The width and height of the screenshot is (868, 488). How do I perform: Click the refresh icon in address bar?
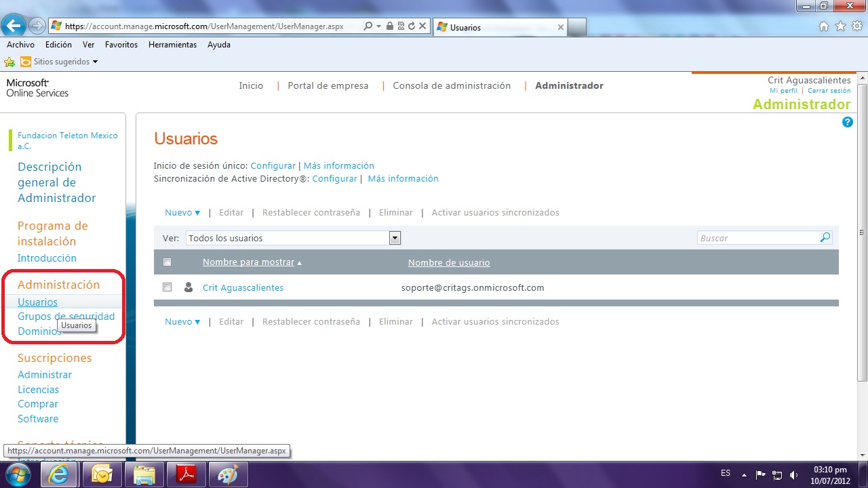point(411,26)
